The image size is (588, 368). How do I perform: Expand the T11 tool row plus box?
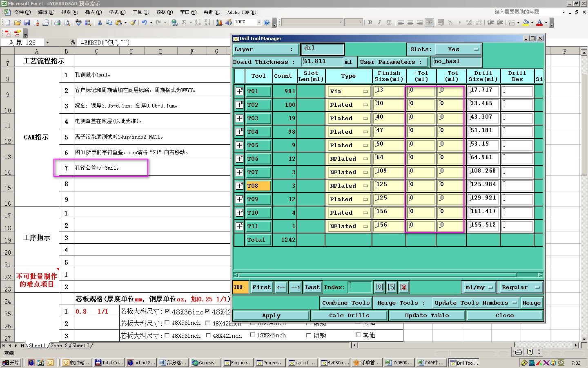(x=240, y=226)
